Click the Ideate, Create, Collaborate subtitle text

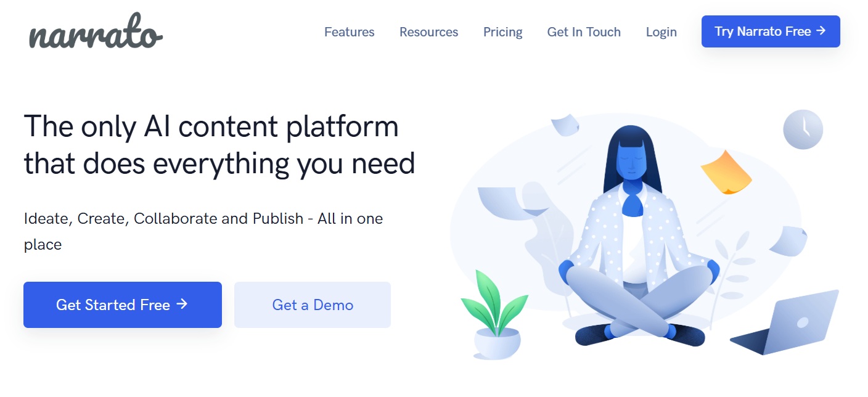(x=203, y=231)
